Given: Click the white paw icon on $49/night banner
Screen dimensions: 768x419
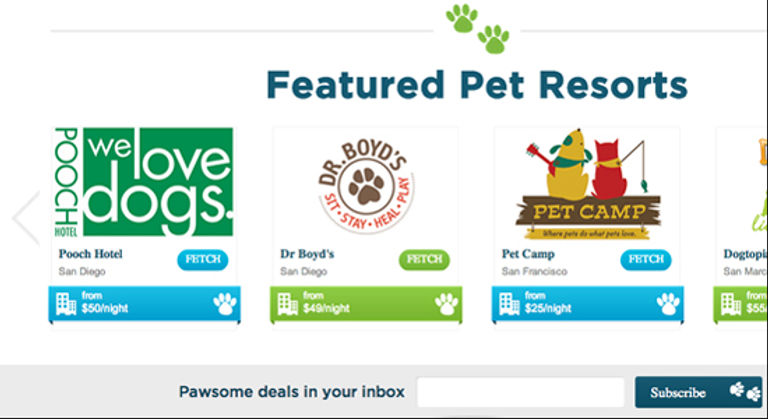Looking at the screenshot, I should click(447, 304).
